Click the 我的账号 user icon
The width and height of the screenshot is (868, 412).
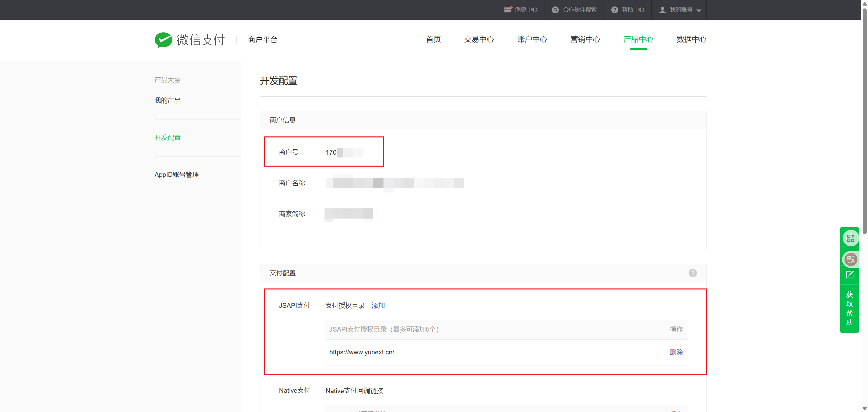(x=662, y=10)
